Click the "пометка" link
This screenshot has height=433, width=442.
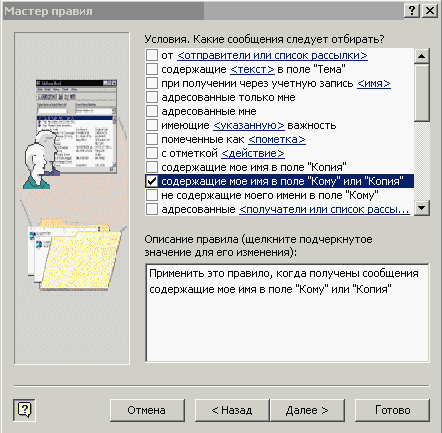[x=277, y=139]
